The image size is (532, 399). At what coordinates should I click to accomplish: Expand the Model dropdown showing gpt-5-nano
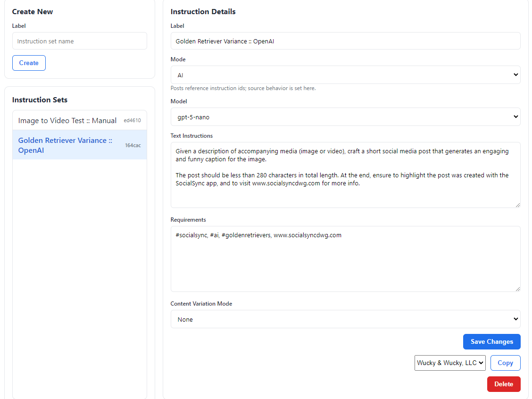click(345, 117)
